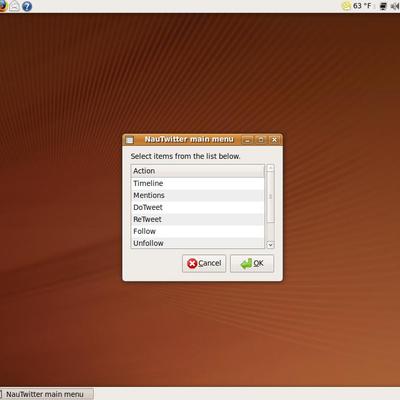
Task: Click the list's vertical scrollbar thumb
Action: click(x=270, y=197)
